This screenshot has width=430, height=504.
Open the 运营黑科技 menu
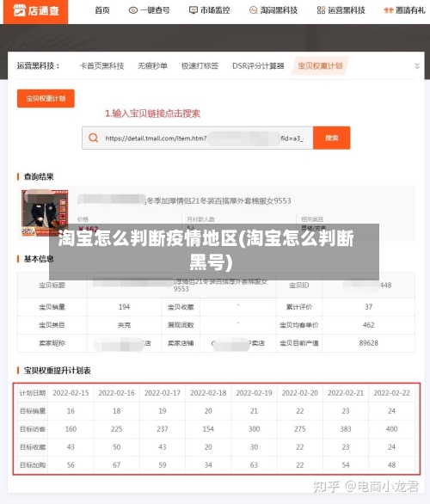pyautogui.click(x=347, y=10)
